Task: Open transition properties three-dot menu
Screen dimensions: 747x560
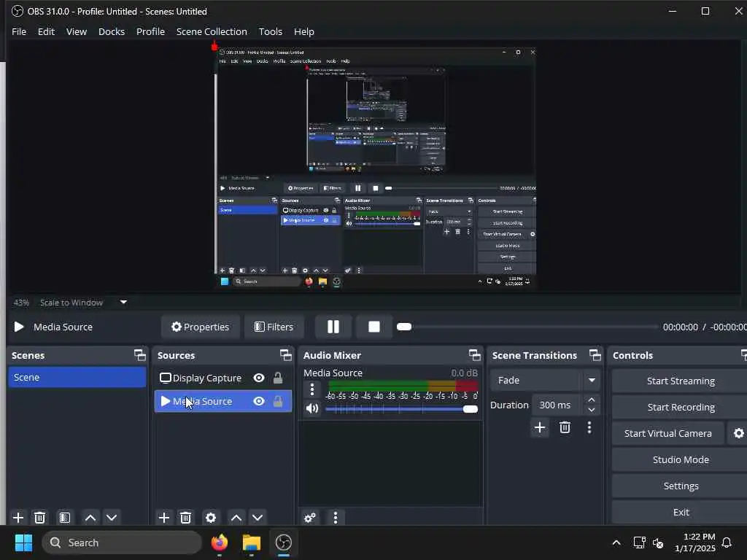Action: (589, 427)
